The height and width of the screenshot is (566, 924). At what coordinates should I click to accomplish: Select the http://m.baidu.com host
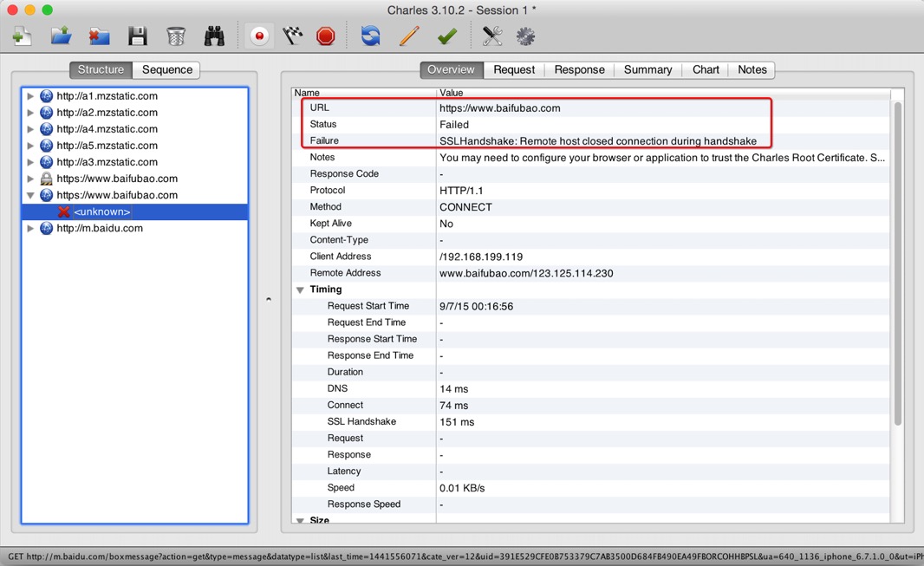coord(100,228)
